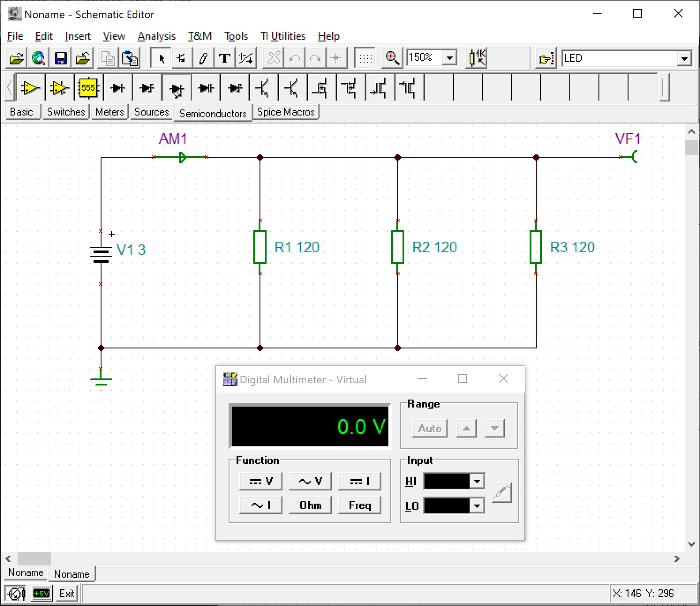Click resistor R2 in the schematic
Viewport: 700px width, 606px height.
click(x=398, y=247)
